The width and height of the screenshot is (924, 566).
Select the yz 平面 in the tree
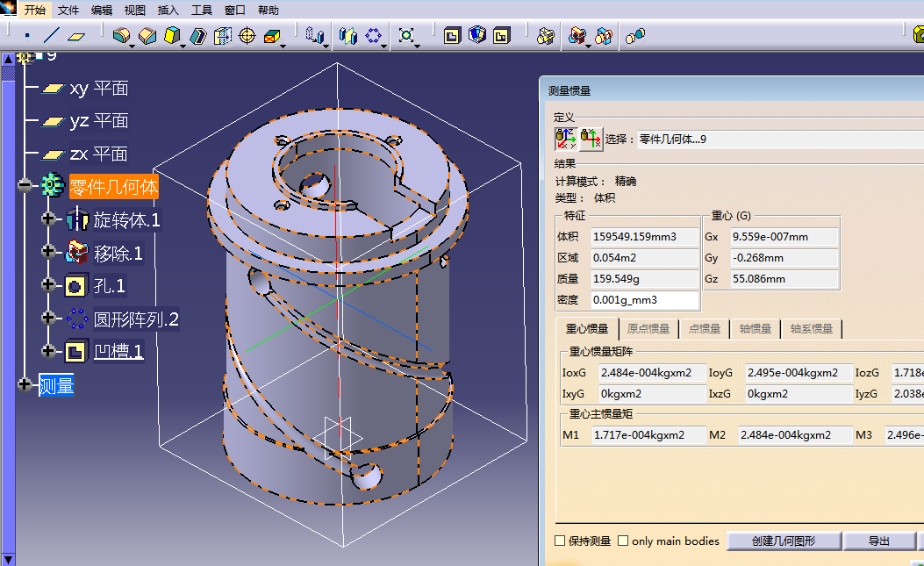[x=98, y=120]
